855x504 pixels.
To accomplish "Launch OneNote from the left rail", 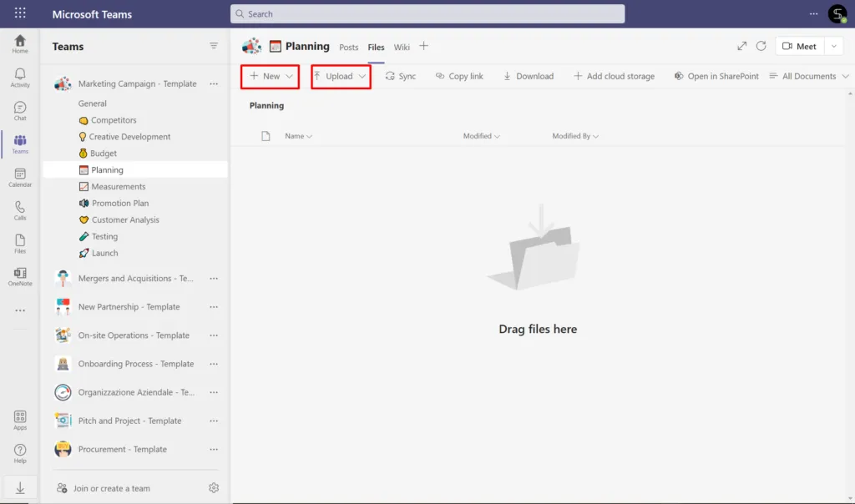I will tap(20, 276).
